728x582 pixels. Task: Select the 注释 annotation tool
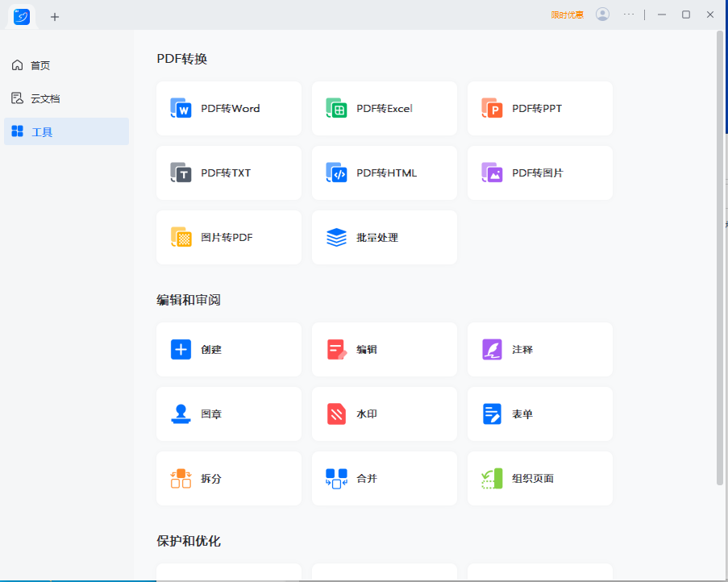(539, 349)
